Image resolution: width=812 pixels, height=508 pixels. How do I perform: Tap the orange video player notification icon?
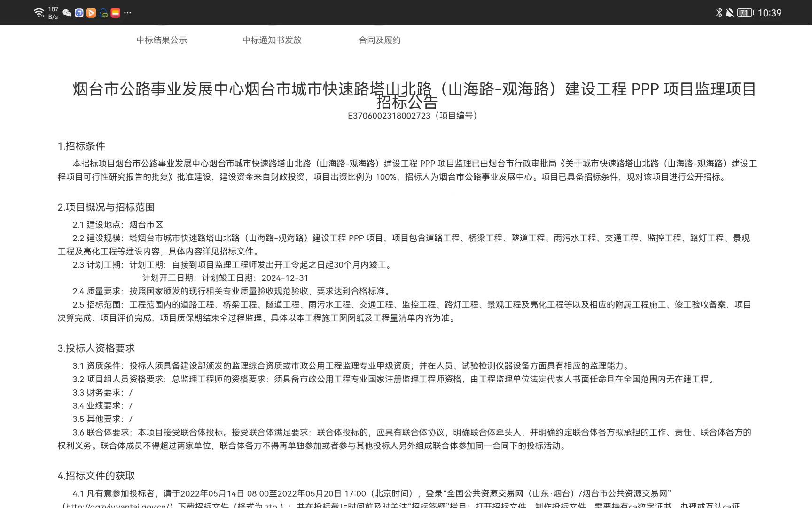(91, 13)
